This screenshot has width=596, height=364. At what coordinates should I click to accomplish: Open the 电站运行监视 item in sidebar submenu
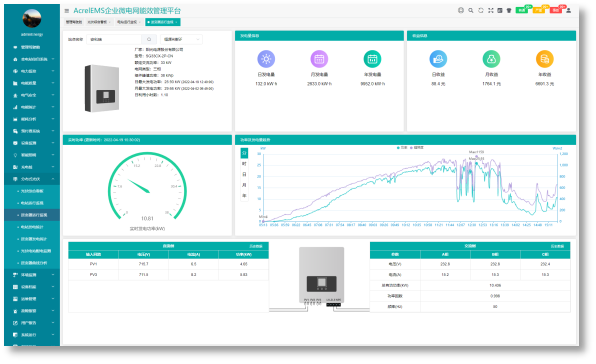click(32, 203)
